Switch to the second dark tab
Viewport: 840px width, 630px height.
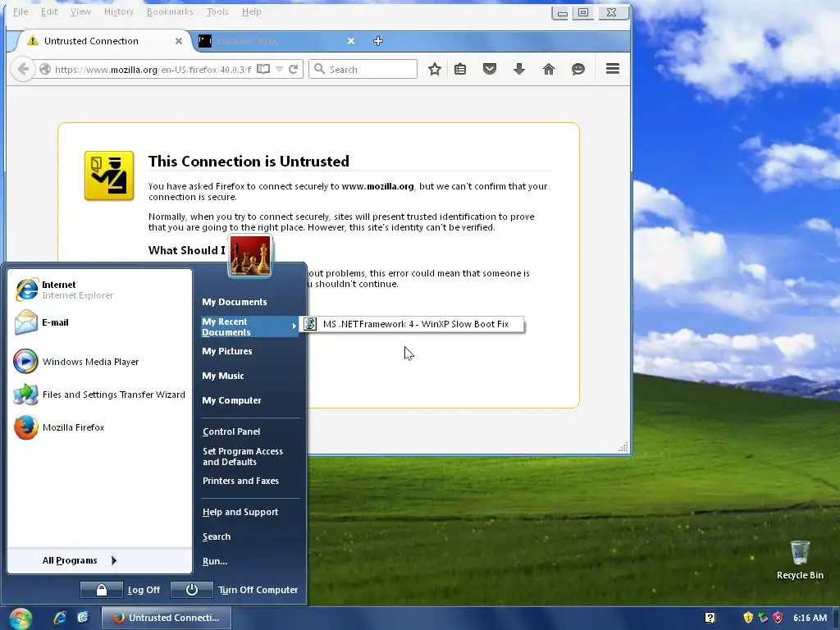pyautogui.click(x=276, y=41)
